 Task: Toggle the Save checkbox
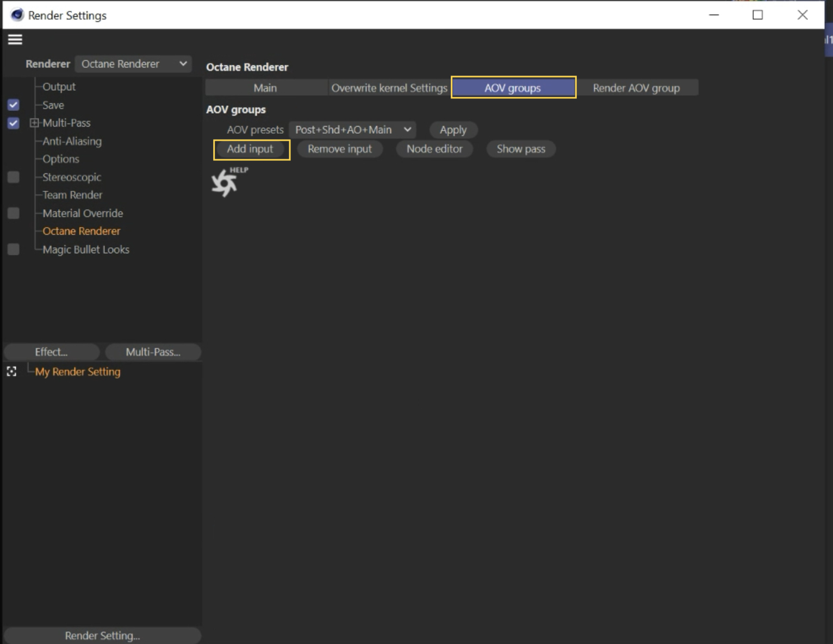click(14, 105)
